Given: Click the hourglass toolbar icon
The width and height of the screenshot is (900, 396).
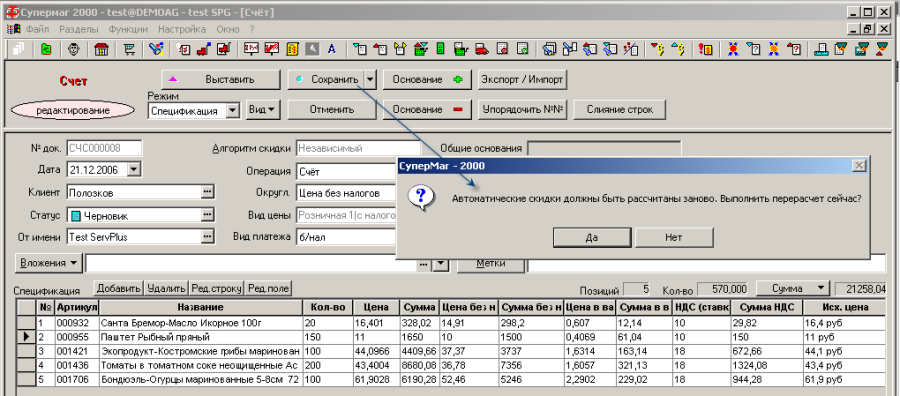Looking at the screenshot, I should 883,49.
